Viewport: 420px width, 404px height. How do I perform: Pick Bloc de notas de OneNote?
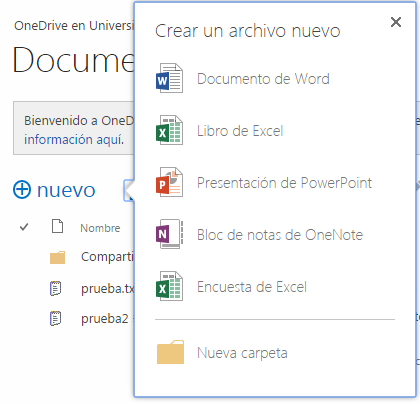pos(280,235)
